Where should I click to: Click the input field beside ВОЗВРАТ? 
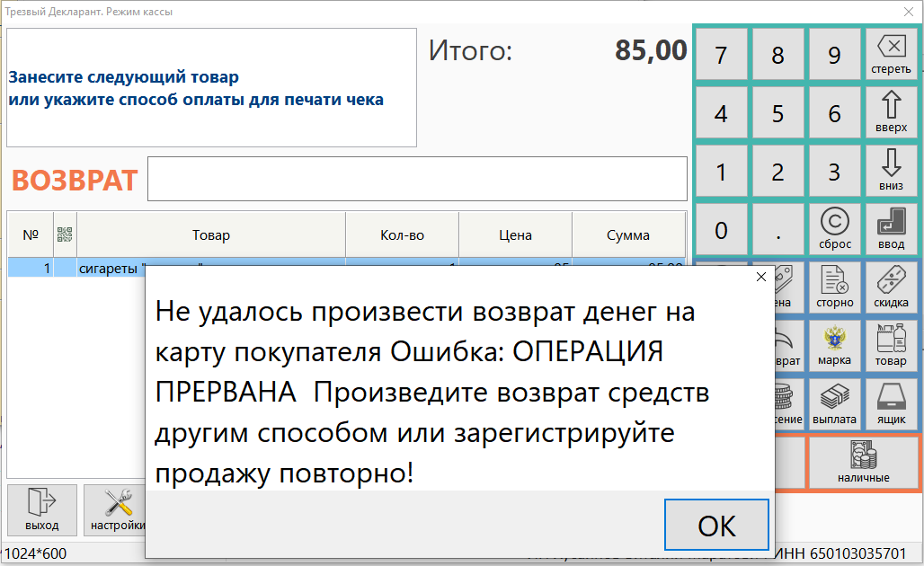pos(417,179)
